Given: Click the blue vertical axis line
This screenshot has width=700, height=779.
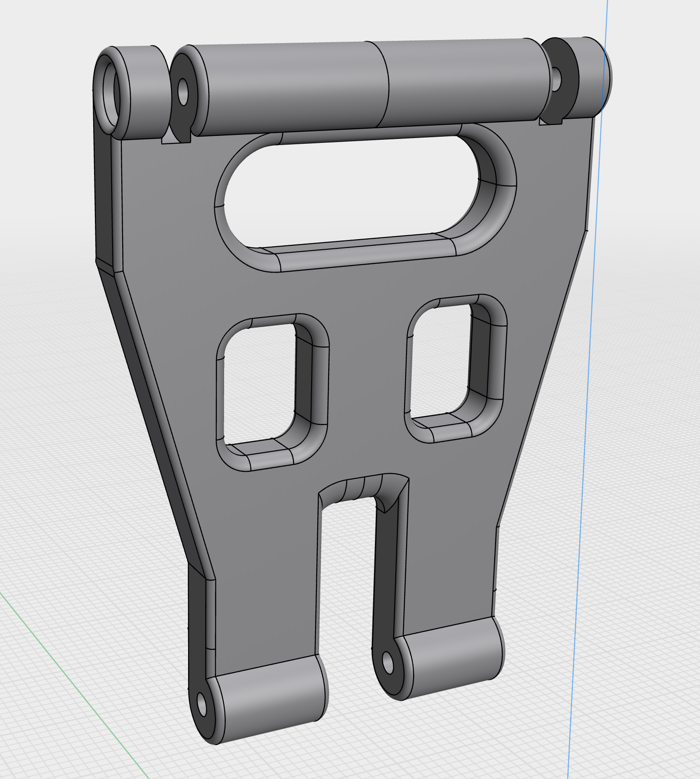Looking at the screenshot, I should click(x=588, y=389).
